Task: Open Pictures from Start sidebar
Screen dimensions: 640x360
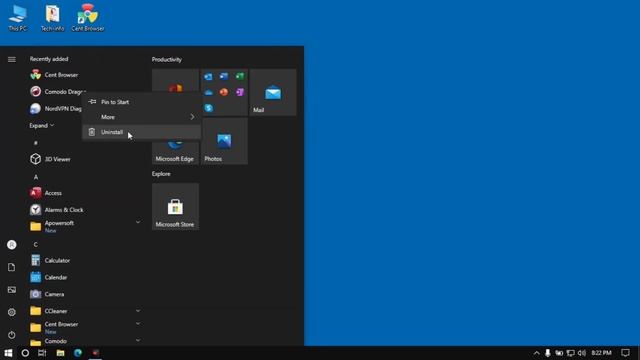Action: tap(12, 290)
